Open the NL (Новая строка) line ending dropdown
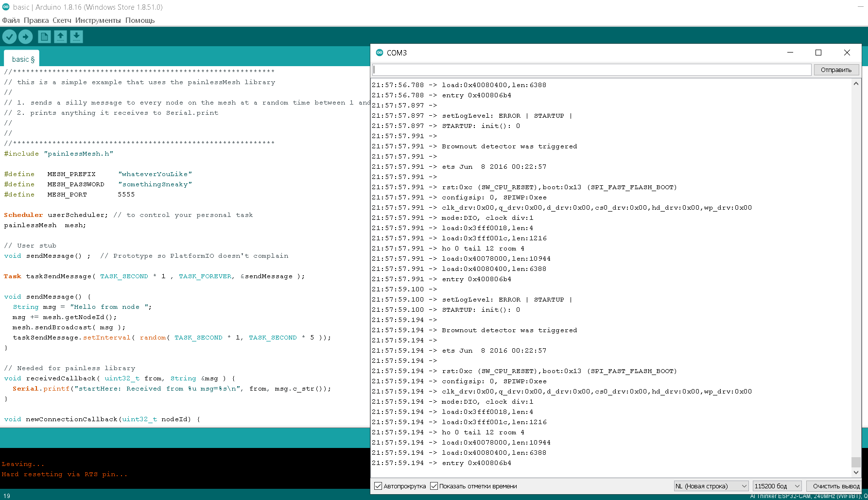868x500 pixels. (711, 486)
